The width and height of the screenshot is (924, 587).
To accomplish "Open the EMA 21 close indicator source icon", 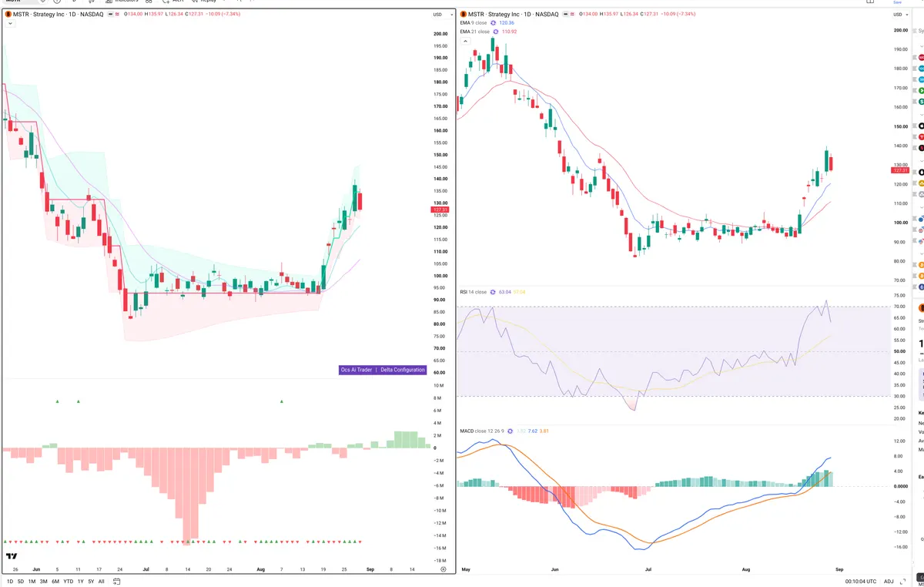I will 496,32.
